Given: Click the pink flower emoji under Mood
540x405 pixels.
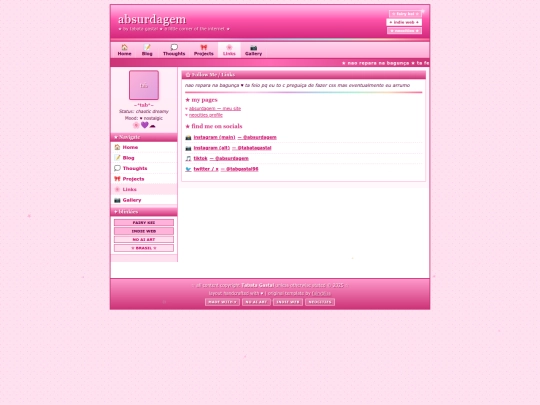Looking at the screenshot, I should [x=136, y=125].
